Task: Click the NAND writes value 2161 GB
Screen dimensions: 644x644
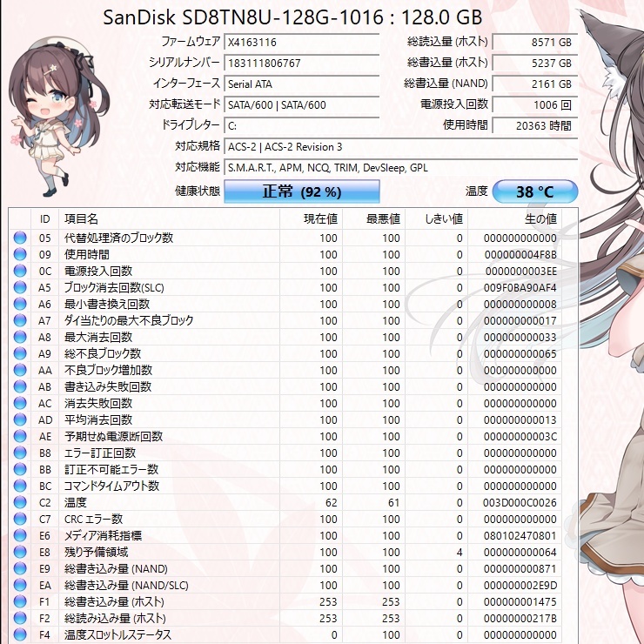Action: (534, 84)
